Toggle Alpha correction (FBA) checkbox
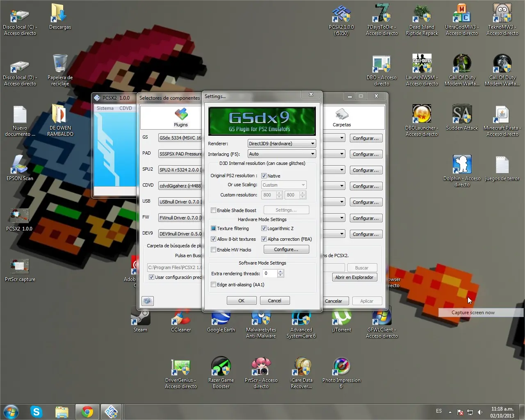 pyautogui.click(x=264, y=239)
